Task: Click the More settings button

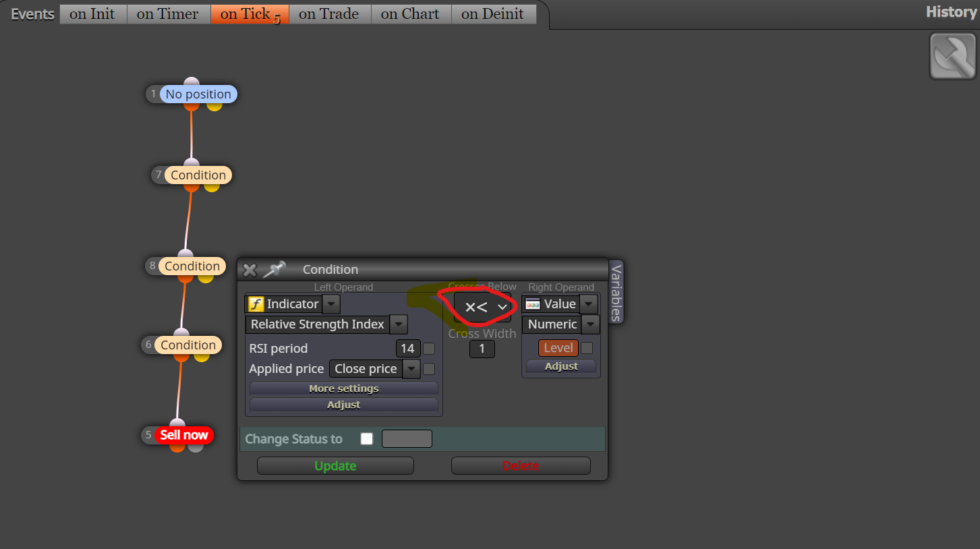Action: (x=344, y=388)
